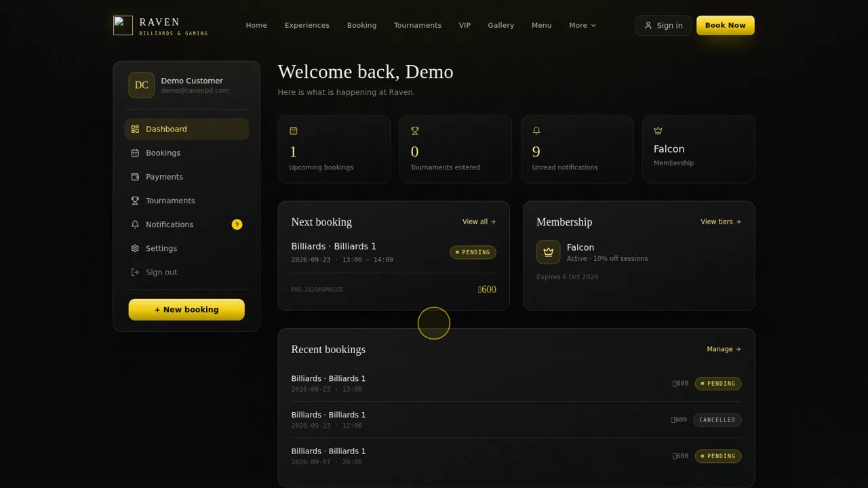Click the Falcon crown icon in Membership card

coord(549,252)
